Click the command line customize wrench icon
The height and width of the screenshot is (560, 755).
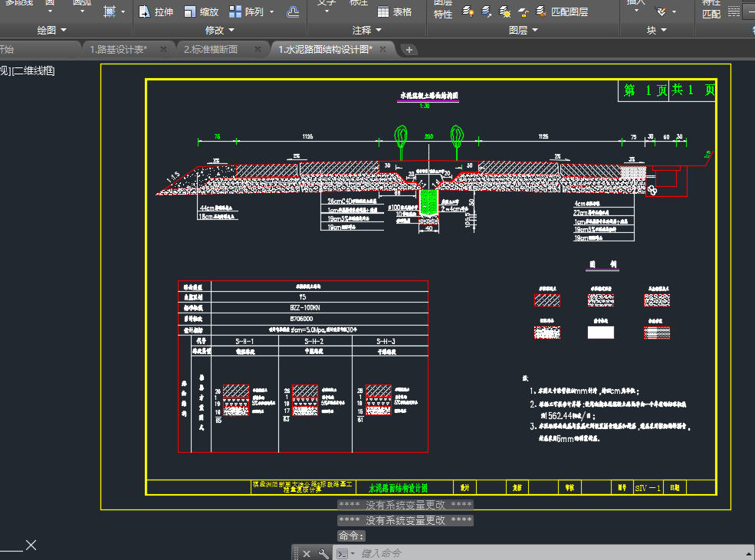[x=323, y=554]
